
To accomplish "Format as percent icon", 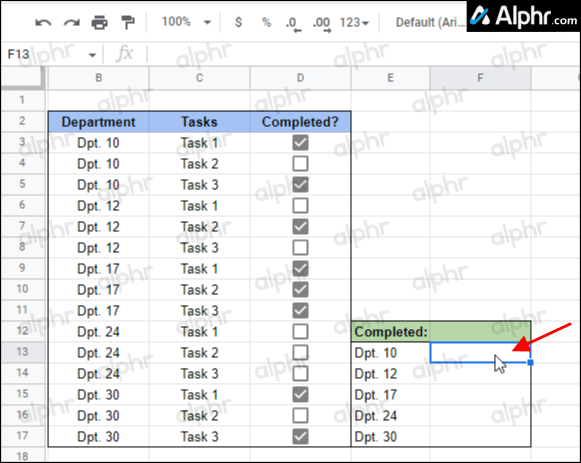I will pyautogui.click(x=266, y=22).
